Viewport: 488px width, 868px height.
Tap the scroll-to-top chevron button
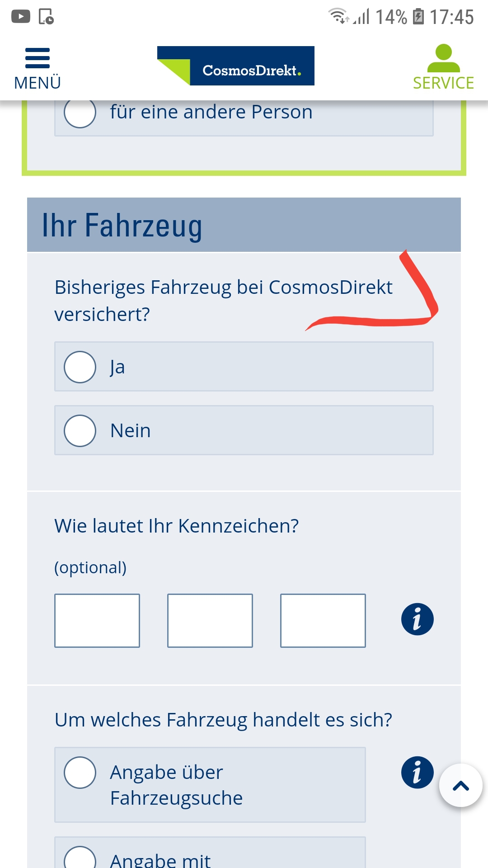click(460, 786)
